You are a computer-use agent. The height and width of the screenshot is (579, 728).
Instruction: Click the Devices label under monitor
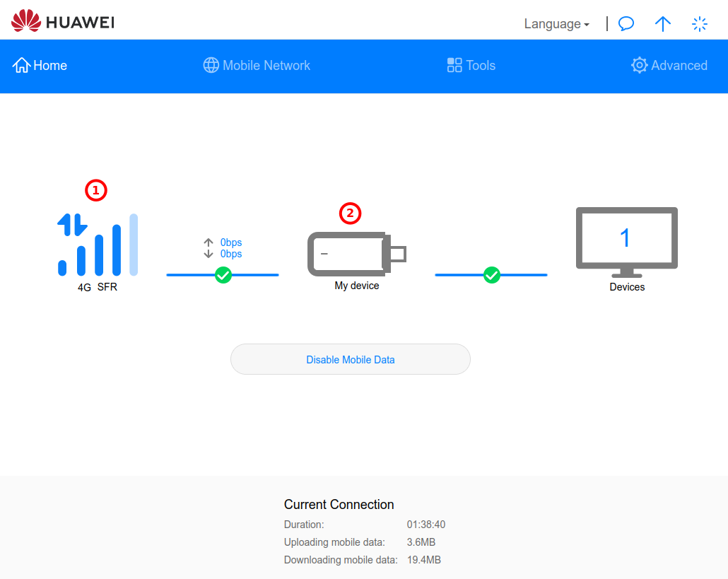[x=627, y=287]
